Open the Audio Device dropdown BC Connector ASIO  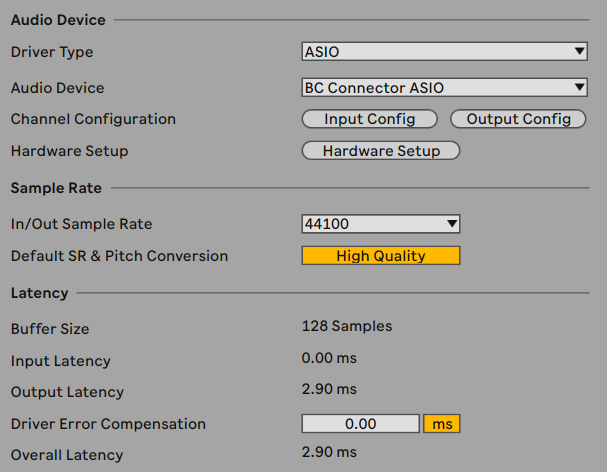pyautogui.click(x=444, y=88)
